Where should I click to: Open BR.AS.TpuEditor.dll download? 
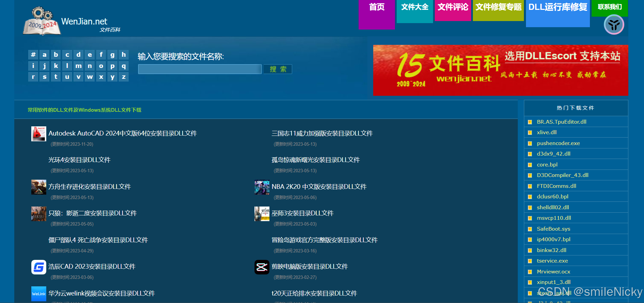(562, 122)
